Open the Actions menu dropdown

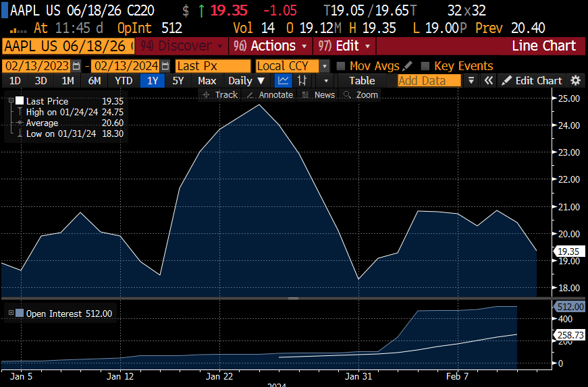[x=271, y=46]
